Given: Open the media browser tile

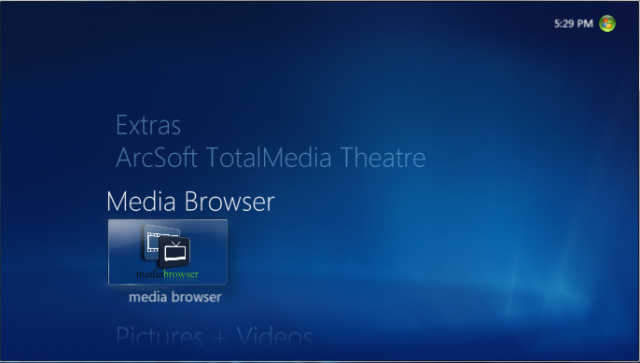Looking at the screenshot, I should pos(167,252).
